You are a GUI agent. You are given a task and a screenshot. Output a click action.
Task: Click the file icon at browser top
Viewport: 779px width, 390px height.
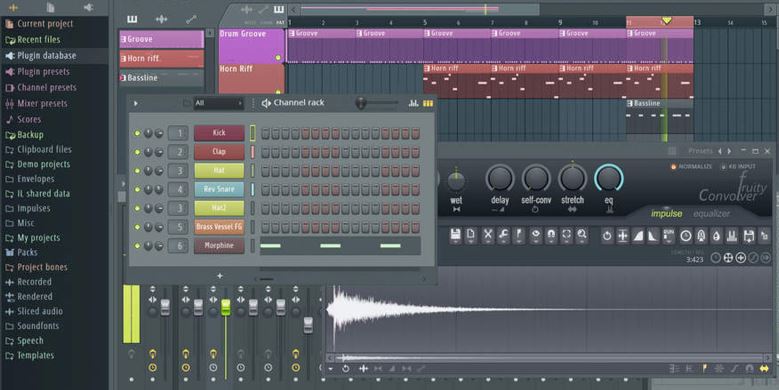tap(51, 7)
